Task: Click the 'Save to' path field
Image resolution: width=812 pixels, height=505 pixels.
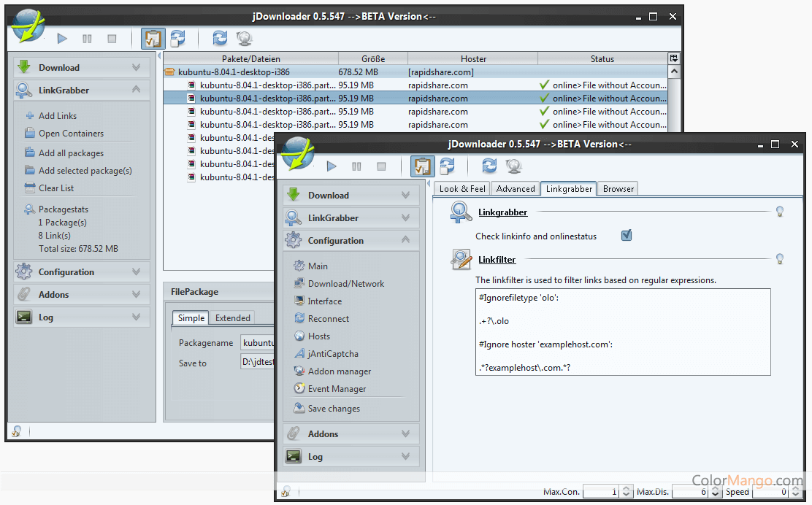Action: pyautogui.click(x=257, y=363)
